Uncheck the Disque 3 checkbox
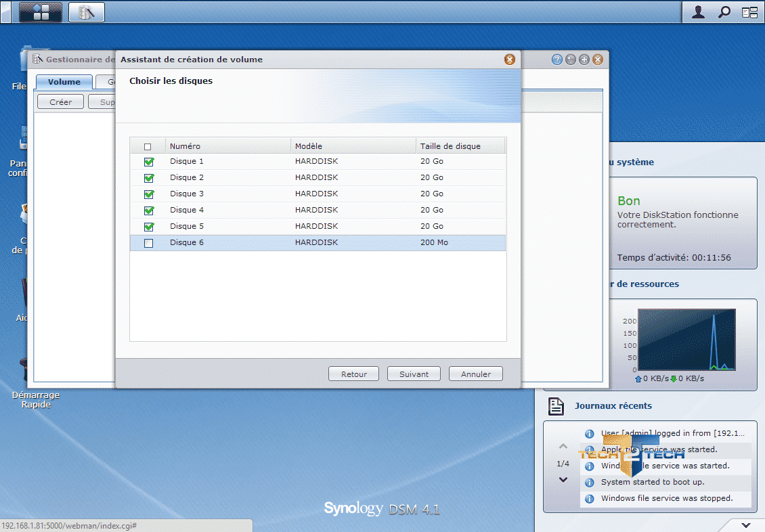 point(148,194)
